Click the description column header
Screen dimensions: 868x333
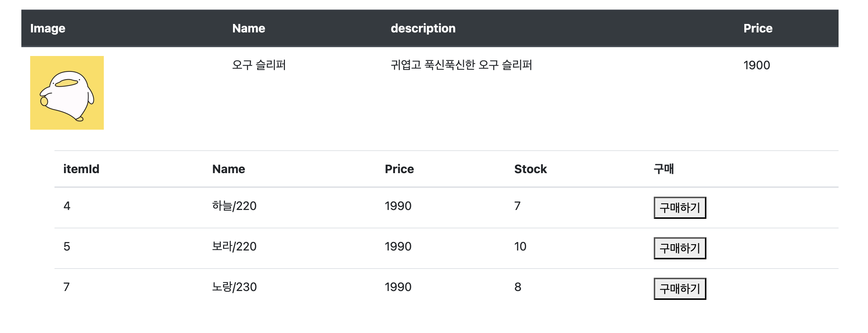pyautogui.click(x=423, y=28)
